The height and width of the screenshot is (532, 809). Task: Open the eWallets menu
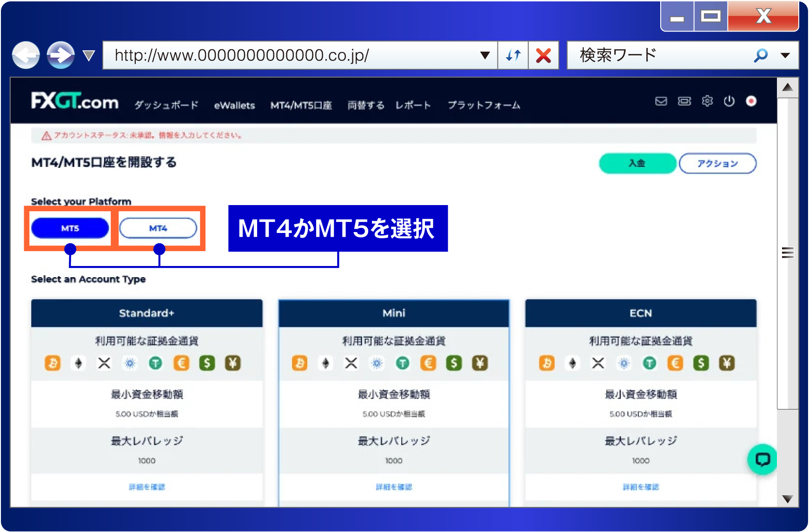[x=234, y=106]
